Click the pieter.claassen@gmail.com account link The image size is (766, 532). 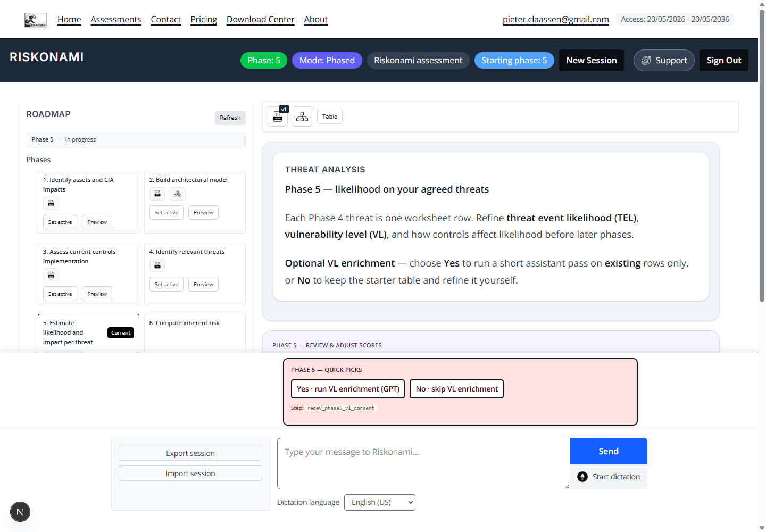click(x=556, y=20)
